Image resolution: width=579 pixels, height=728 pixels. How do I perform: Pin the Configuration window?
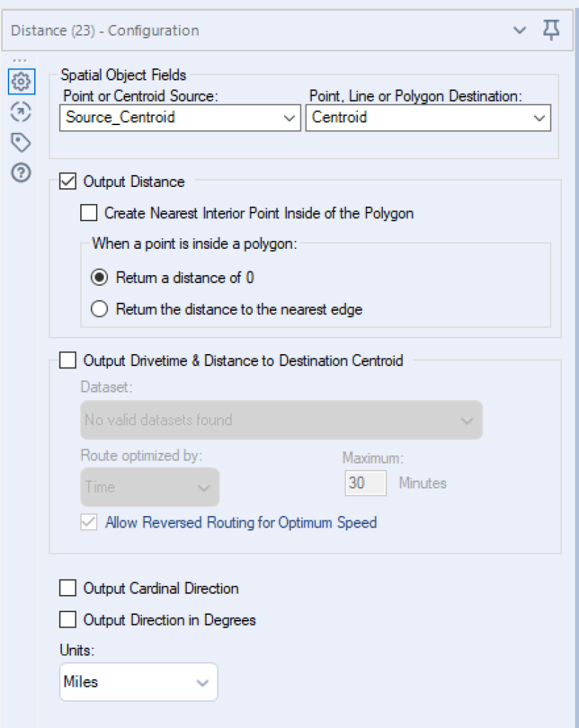coord(551,30)
